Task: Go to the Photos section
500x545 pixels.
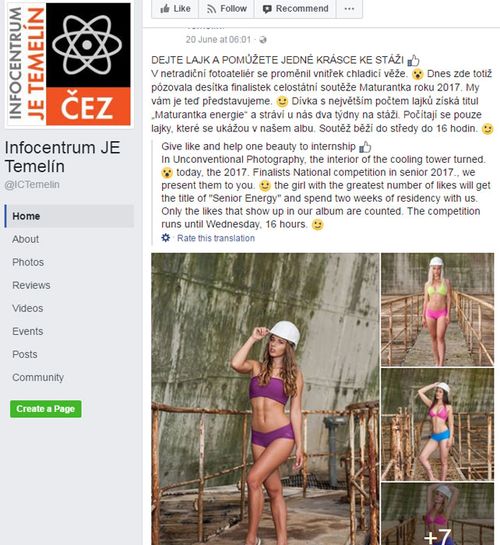Action: 28,262
